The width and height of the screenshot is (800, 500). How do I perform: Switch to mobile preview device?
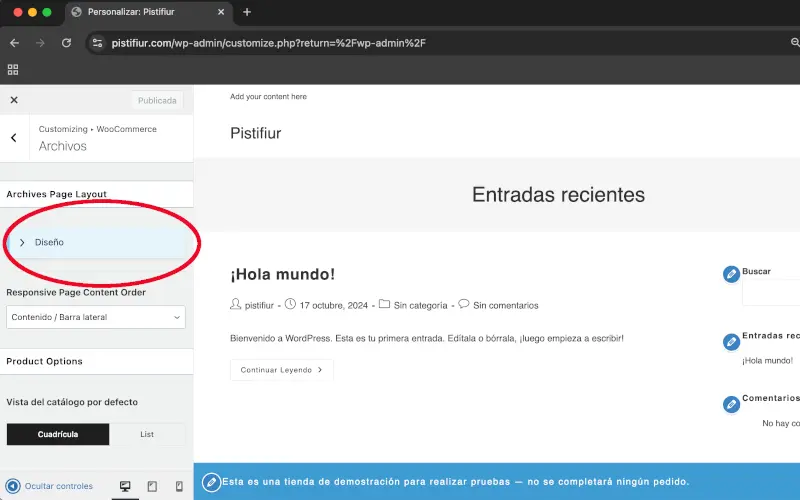(179, 486)
